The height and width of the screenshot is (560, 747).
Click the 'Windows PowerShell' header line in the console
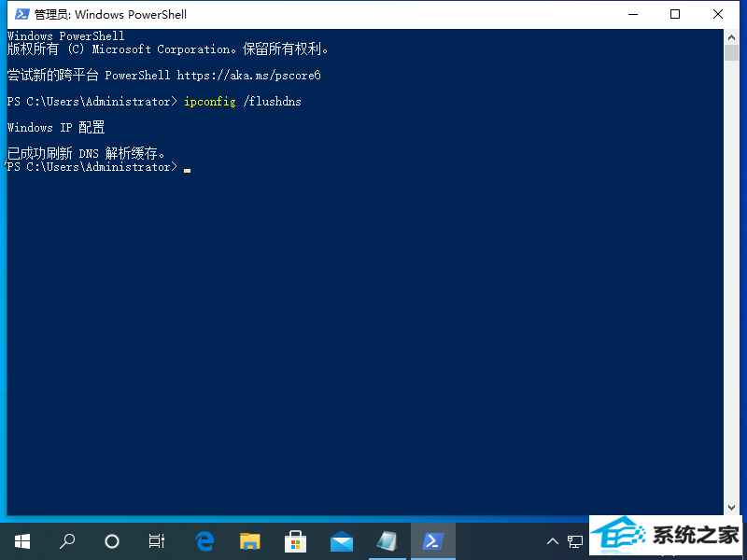tap(65, 35)
